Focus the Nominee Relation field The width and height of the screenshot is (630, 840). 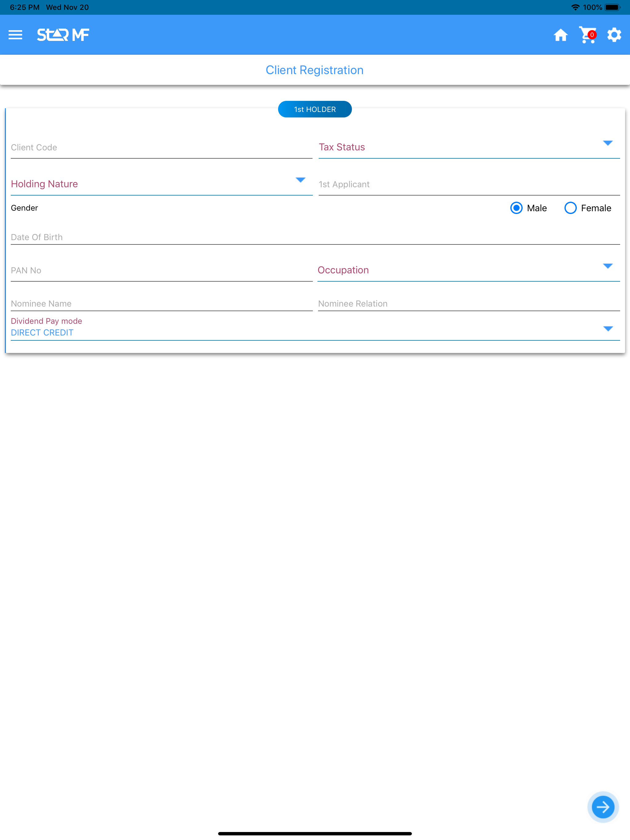pyautogui.click(x=469, y=303)
